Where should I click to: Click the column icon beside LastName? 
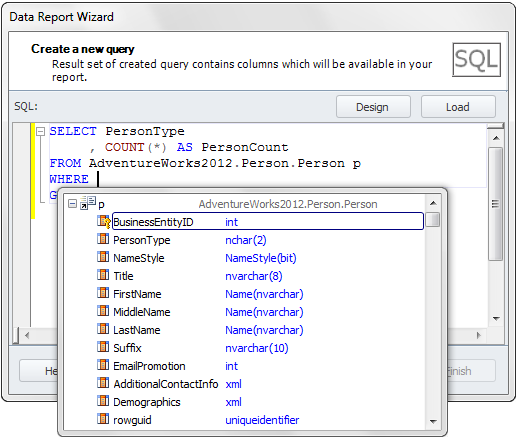point(103,329)
